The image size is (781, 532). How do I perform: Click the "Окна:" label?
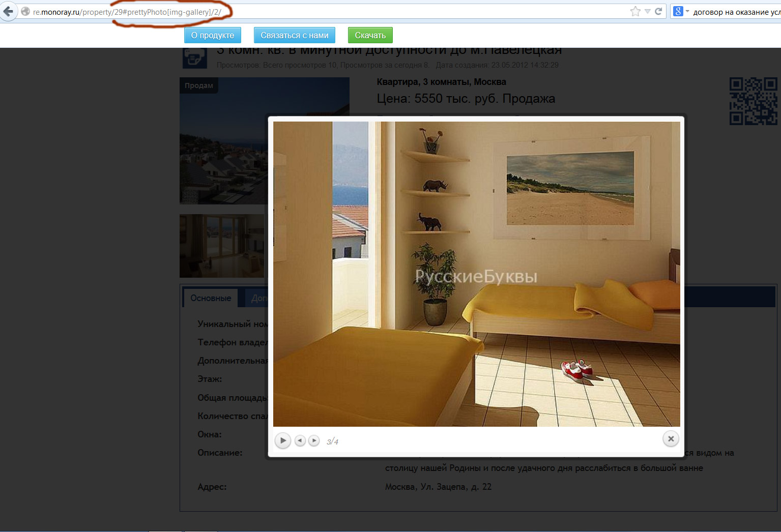coord(210,434)
